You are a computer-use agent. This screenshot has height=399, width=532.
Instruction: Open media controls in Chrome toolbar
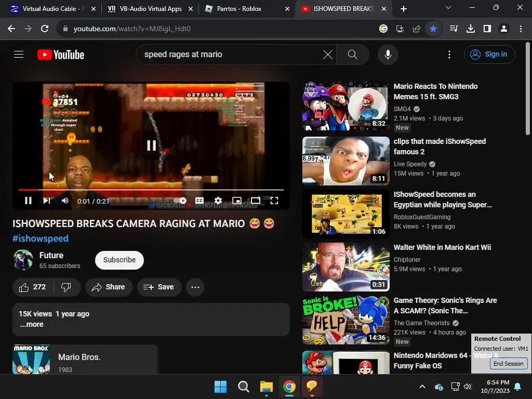tap(454, 29)
